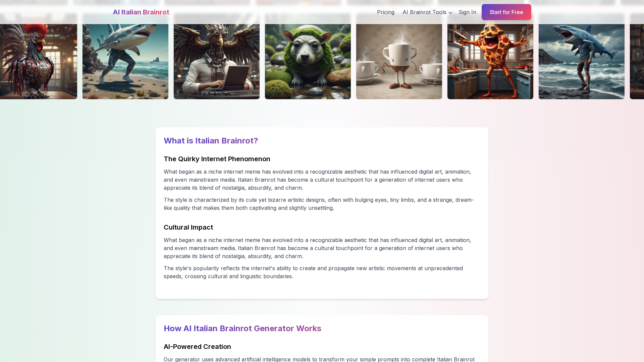This screenshot has height=362, width=644.
Task: Click the paragraph about bulging eyes, tiny limbs
Action: tap(319, 204)
